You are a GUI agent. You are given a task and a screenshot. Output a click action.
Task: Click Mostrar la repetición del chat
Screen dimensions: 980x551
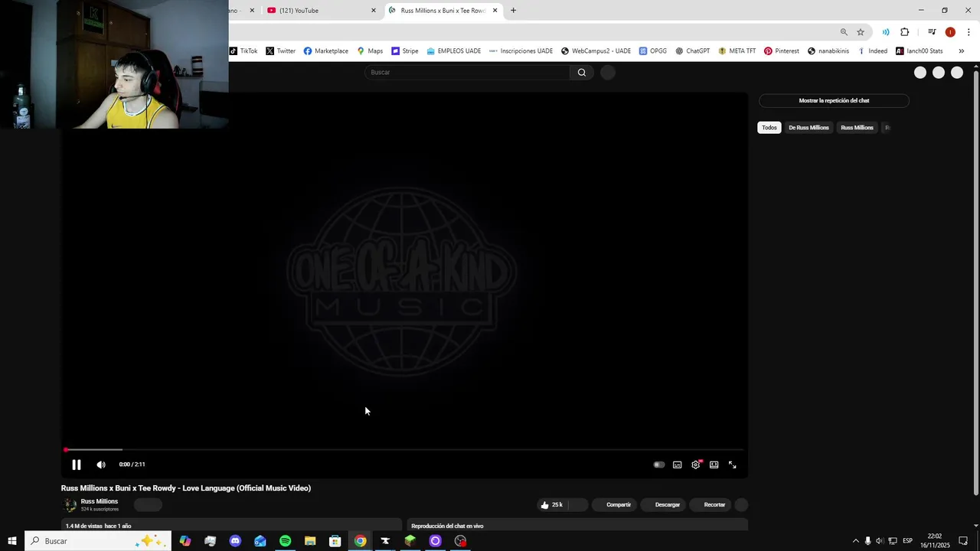(x=834, y=100)
